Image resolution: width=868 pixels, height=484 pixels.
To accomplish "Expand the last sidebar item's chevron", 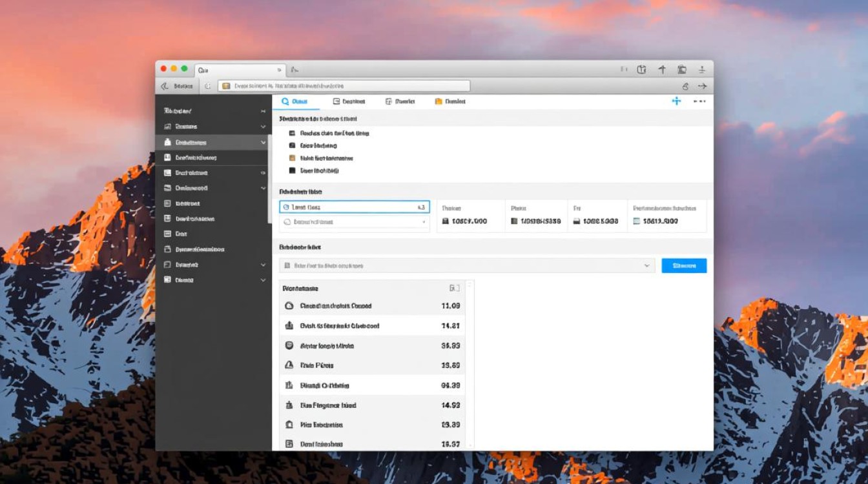I will pos(263,280).
